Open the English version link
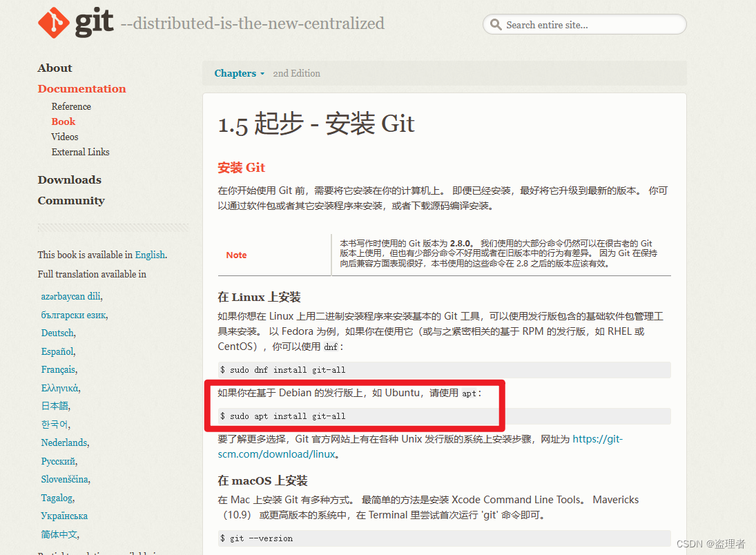Image resolution: width=756 pixels, height=555 pixels. click(x=150, y=255)
